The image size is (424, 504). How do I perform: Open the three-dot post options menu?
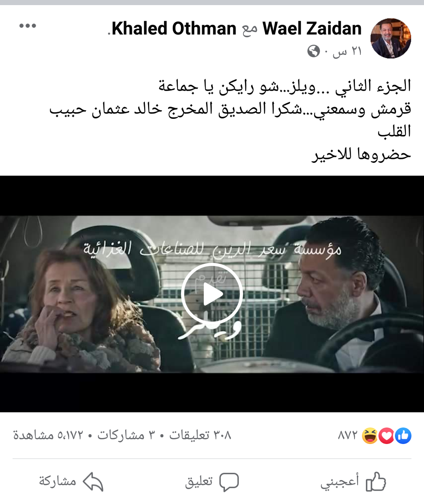pos(27,26)
